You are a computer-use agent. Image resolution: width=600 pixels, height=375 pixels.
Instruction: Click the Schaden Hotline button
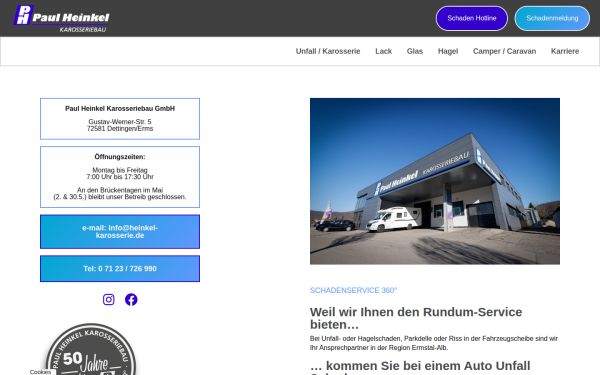pyautogui.click(x=472, y=18)
